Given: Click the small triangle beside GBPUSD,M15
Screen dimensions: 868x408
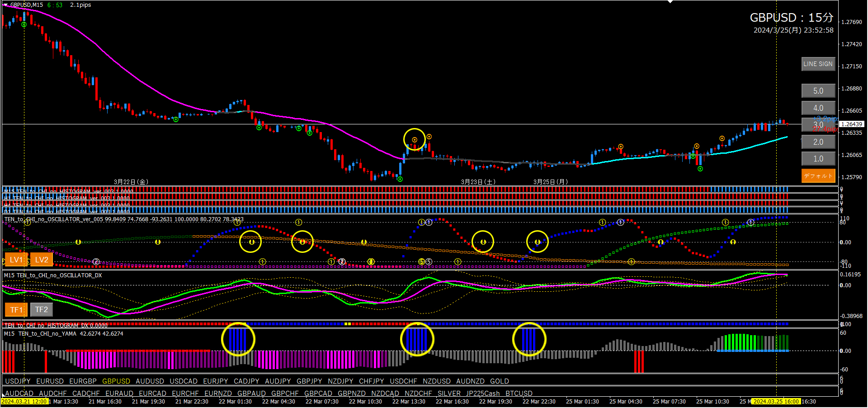Looking at the screenshot, I should coord(5,5).
